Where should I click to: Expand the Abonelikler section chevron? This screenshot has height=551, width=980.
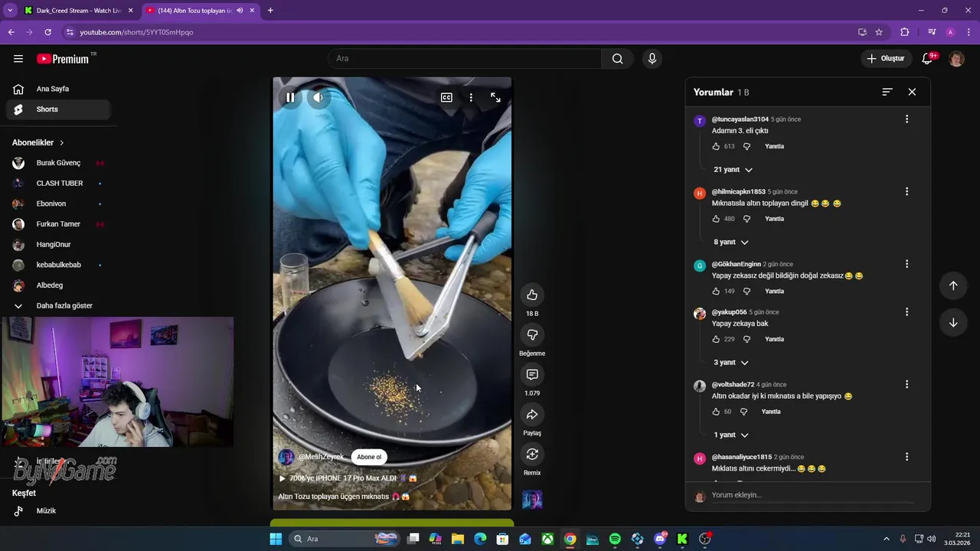coord(62,143)
